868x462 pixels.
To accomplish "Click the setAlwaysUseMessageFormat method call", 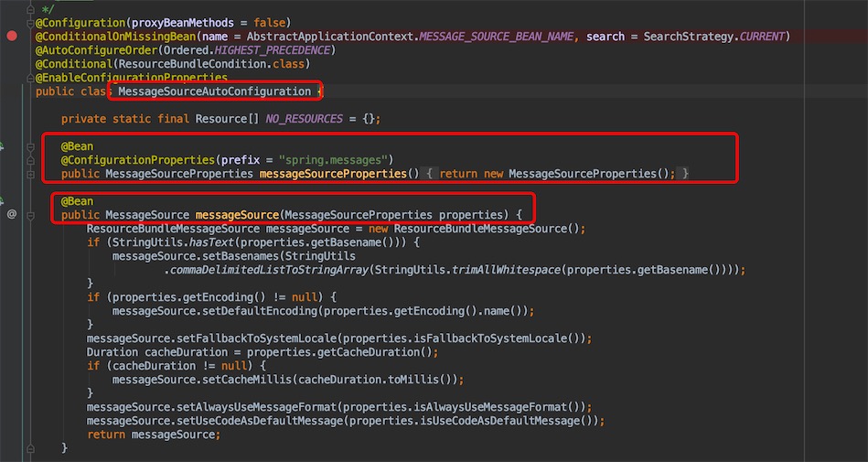I will 257,407.
